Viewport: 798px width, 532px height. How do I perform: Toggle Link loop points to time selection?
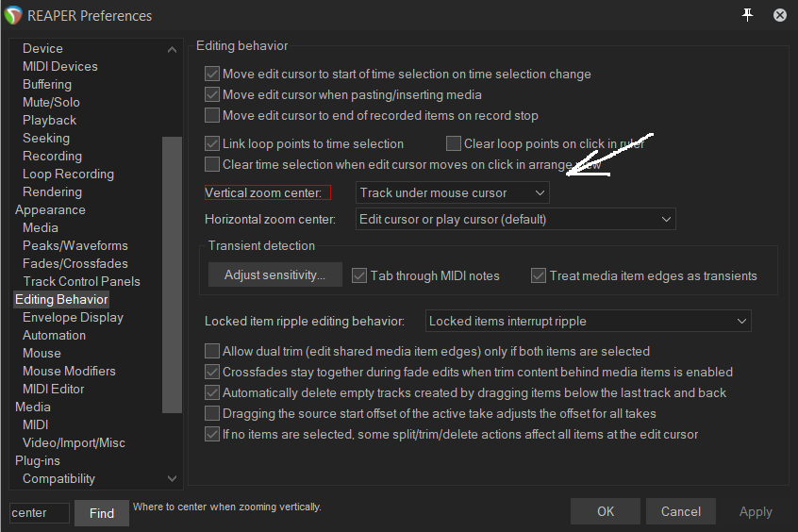(211, 143)
